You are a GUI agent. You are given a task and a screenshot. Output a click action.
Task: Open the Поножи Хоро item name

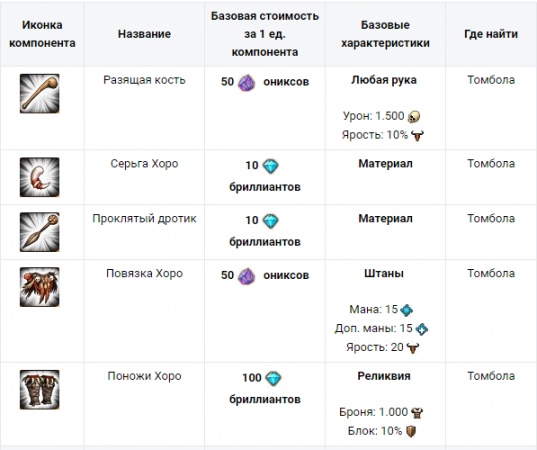(x=144, y=376)
